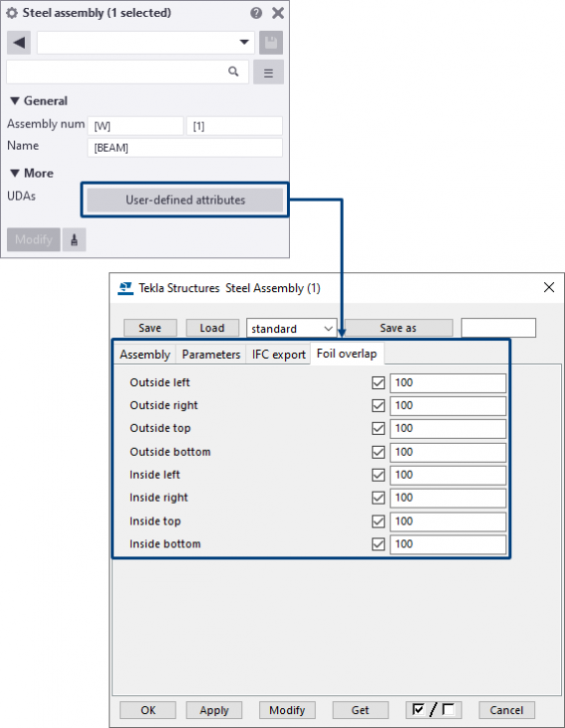Open the property file dropdown arrow
The width and height of the screenshot is (565, 728).
pyautogui.click(x=244, y=42)
